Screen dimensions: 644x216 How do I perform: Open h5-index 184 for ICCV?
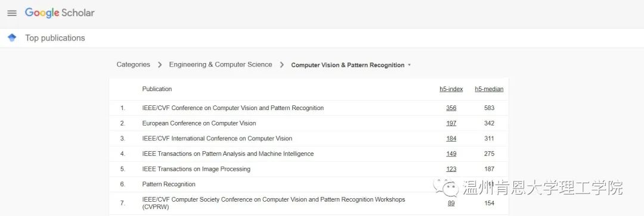pos(451,139)
